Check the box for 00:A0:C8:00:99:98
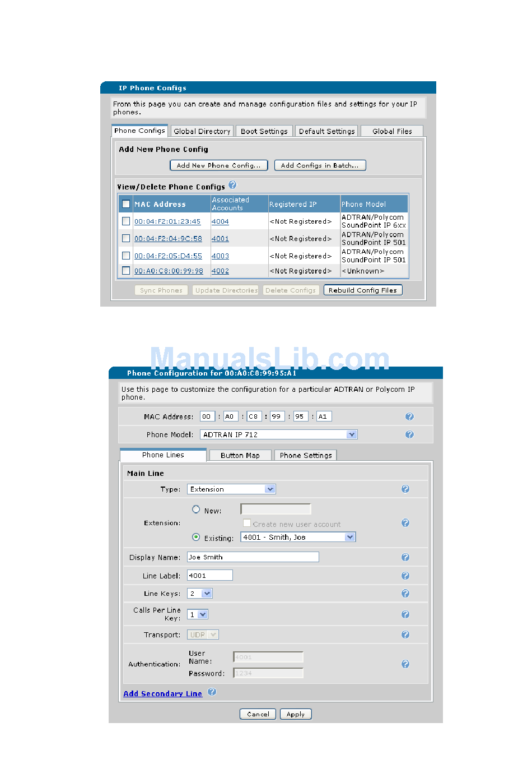This screenshot has height=778, width=532. tap(126, 271)
